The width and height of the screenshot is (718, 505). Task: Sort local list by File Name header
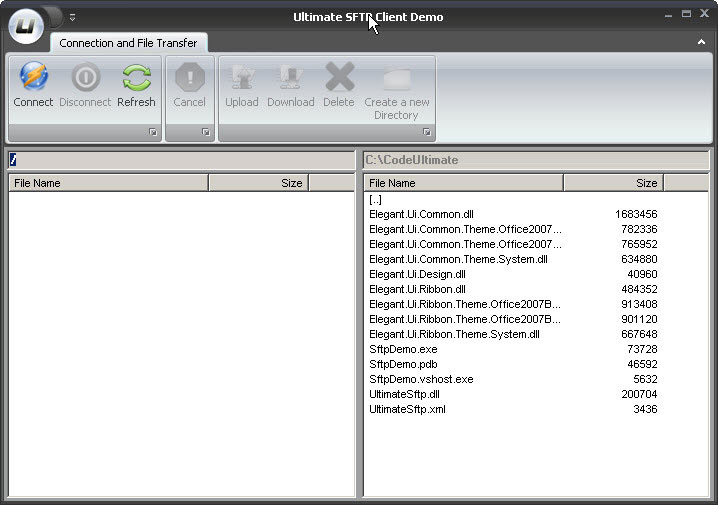pos(463,183)
